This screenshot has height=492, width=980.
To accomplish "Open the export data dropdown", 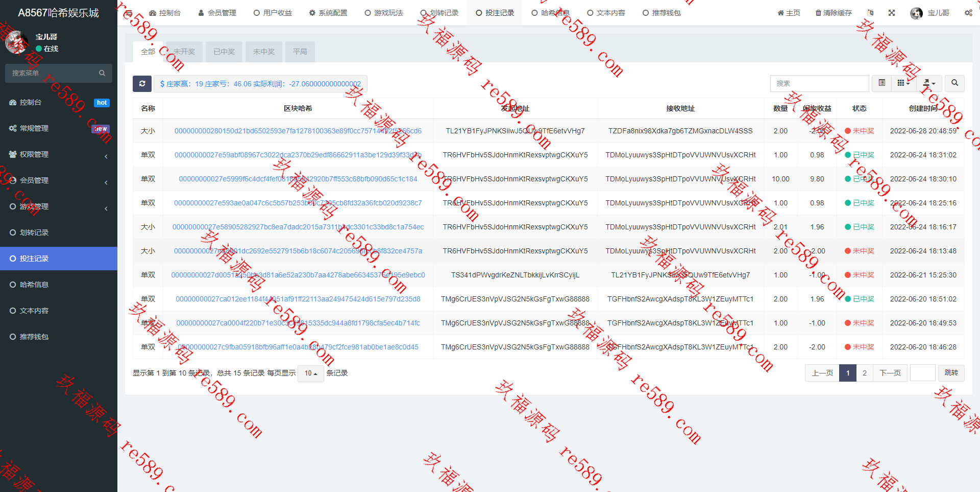I will tap(929, 83).
